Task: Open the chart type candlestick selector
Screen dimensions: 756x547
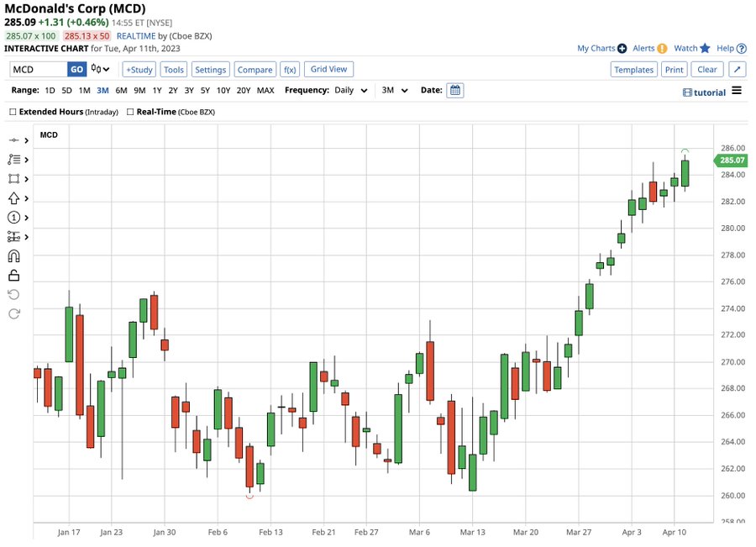Action: coord(100,69)
